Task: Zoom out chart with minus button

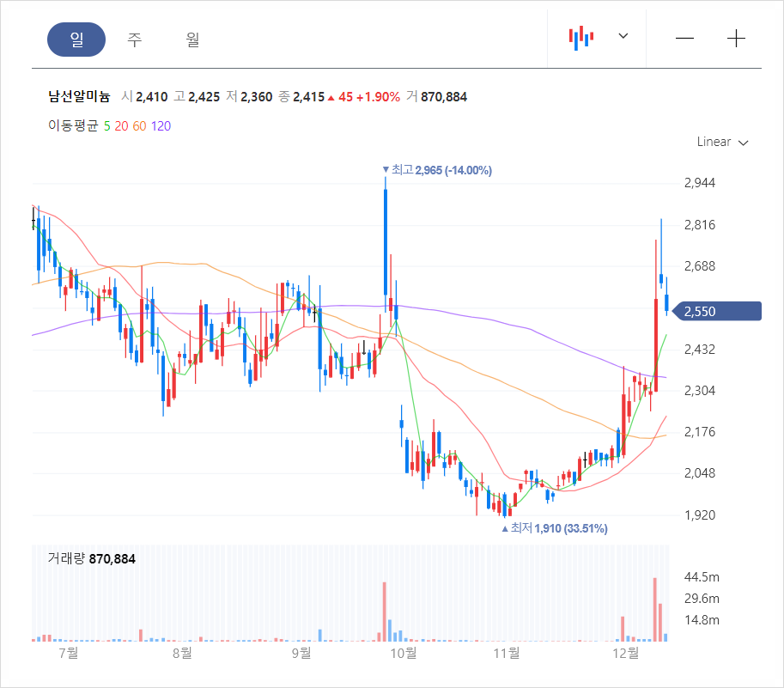Action: tap(684, 39)
